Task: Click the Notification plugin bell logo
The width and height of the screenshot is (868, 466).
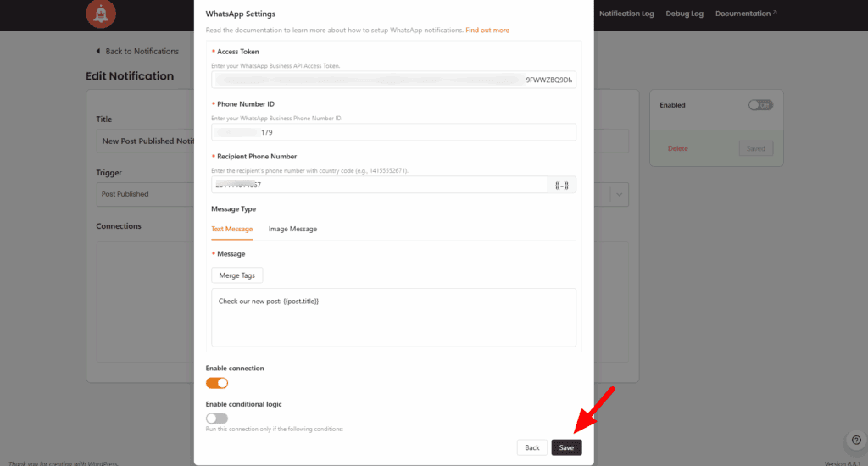Action: (x=101, y=14)
